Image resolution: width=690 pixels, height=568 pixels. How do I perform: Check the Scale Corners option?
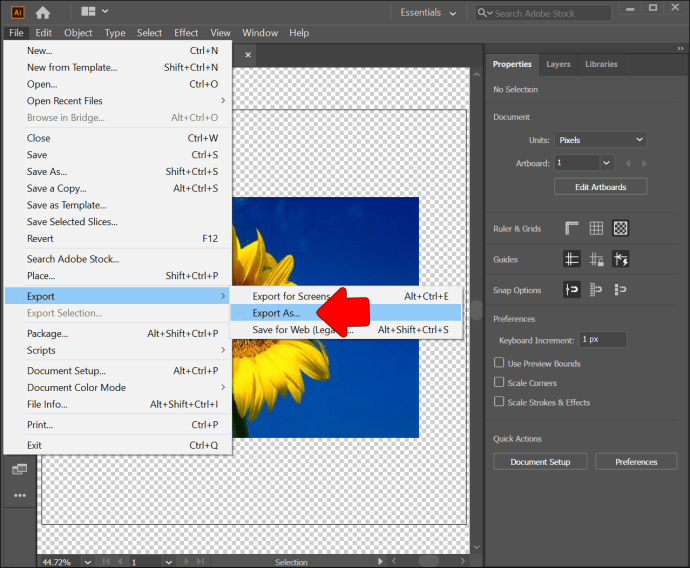coord(500,383)
